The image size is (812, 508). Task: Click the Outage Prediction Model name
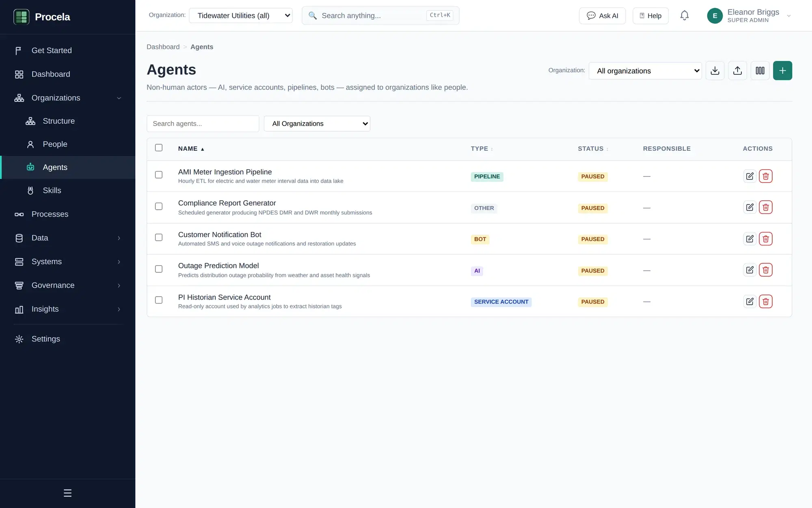218,265
